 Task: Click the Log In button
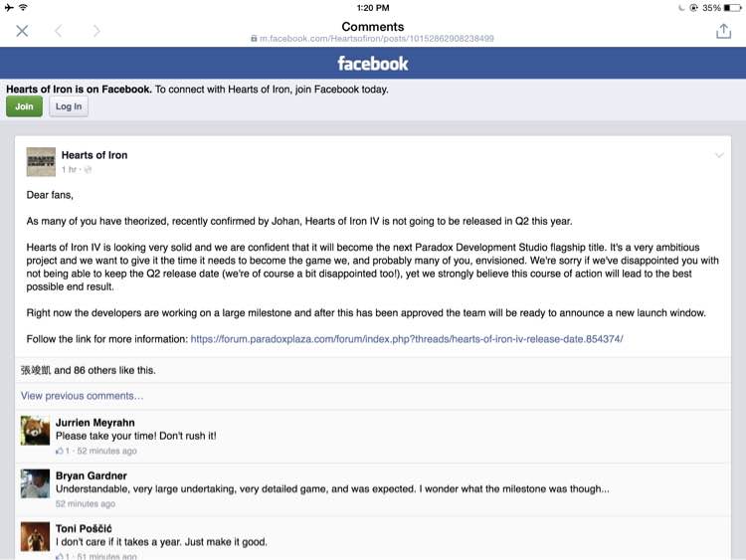69,106
